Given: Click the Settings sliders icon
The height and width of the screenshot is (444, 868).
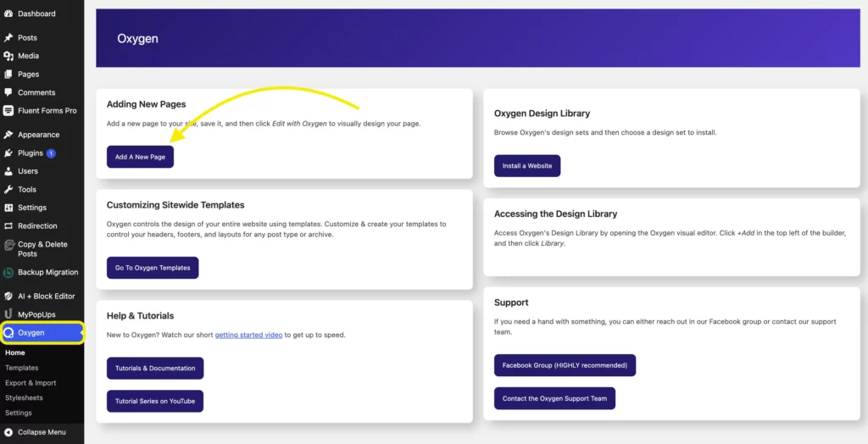Looking at the screenshot, I should 8,208.
